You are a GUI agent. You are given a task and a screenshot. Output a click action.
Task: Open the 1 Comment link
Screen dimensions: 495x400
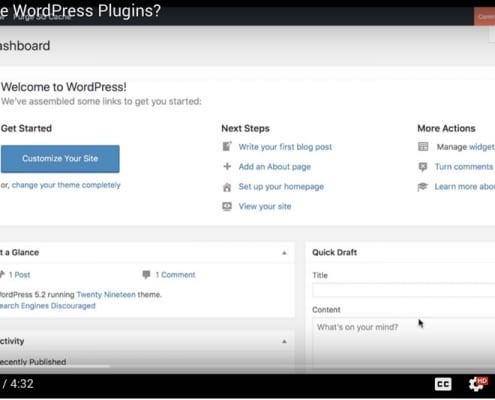pos(175,275)
